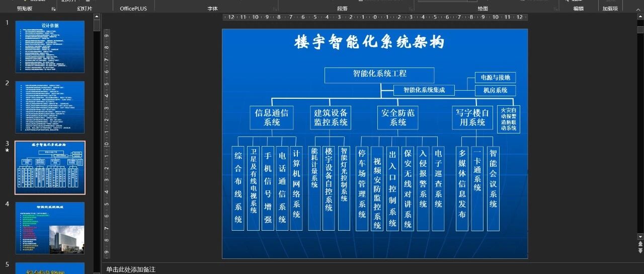This screenshot has height=274, width=644.
Task: Select the 一卡通系统 vertical box
Action: (477, 188)
